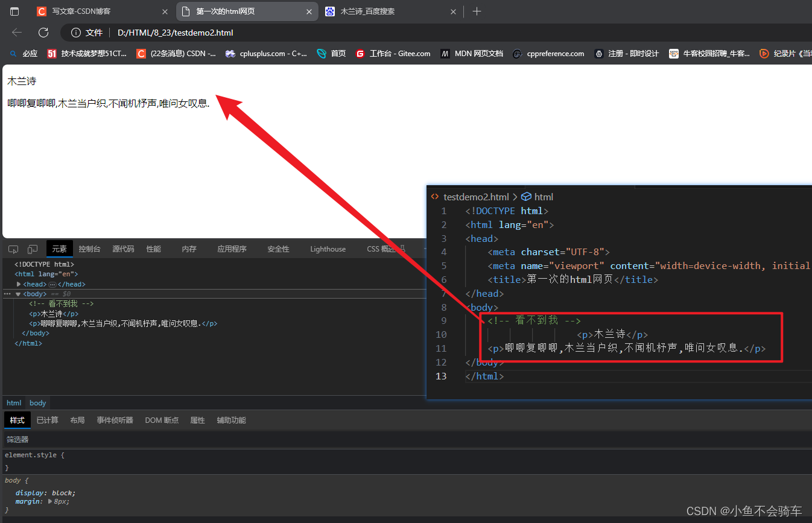Click the 木兰诗 heading on the page
Image resolution: width=812 pixels, height=523 pixels.
point(22,81)
